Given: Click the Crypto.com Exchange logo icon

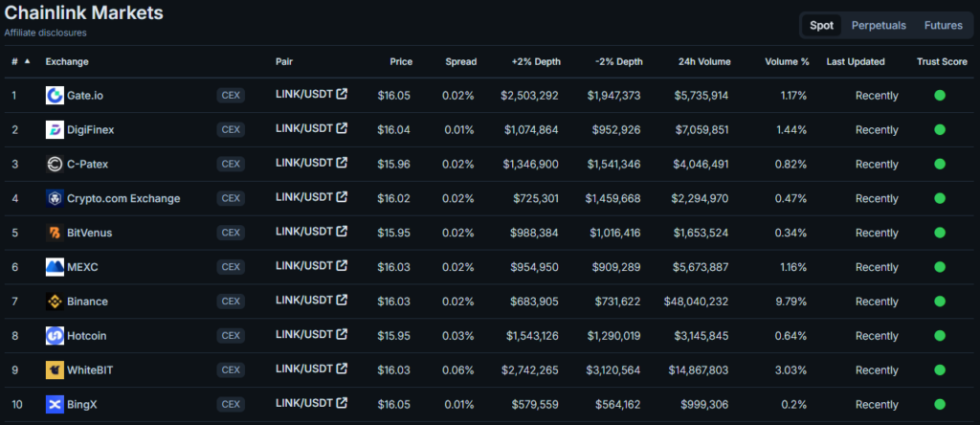Looking at the screenshot, I should tap(55, 198).
